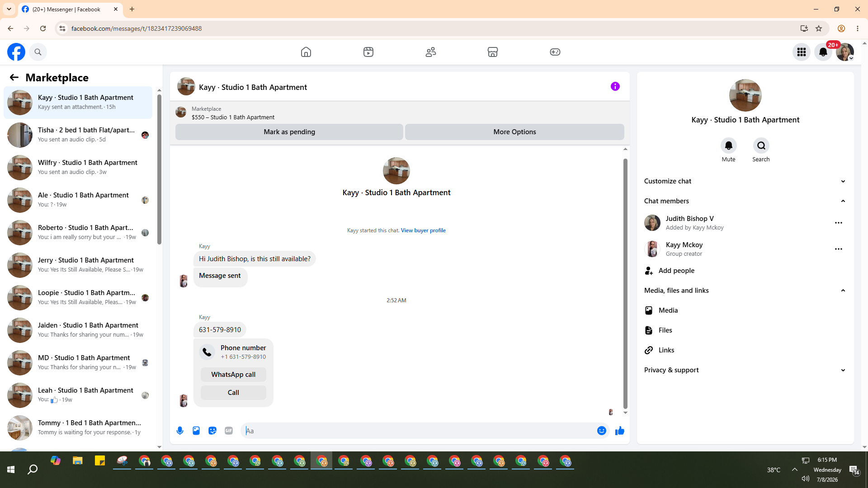Open the Gaming controller icon

(555, 52)
